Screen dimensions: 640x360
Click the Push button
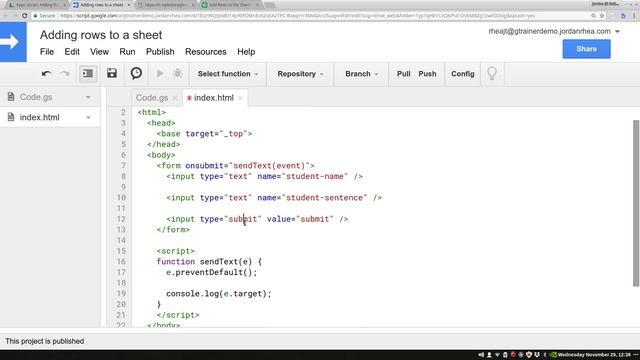click(427, 74)
